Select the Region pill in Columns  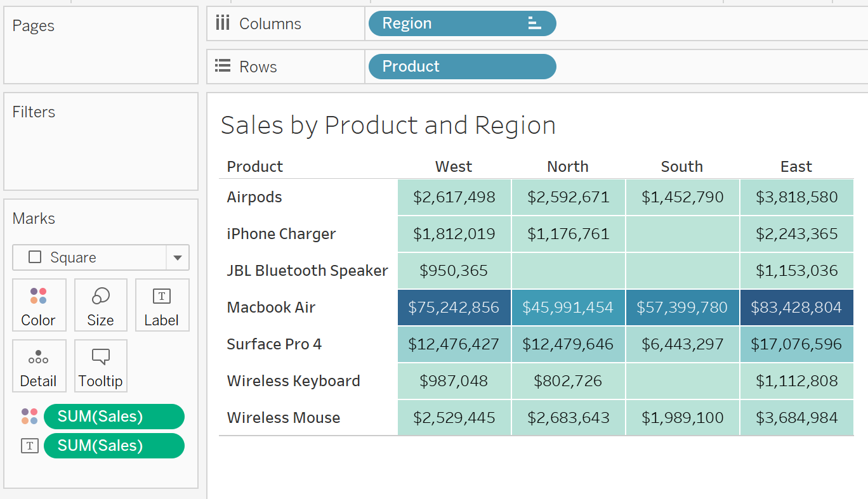(x=462, y=23)
